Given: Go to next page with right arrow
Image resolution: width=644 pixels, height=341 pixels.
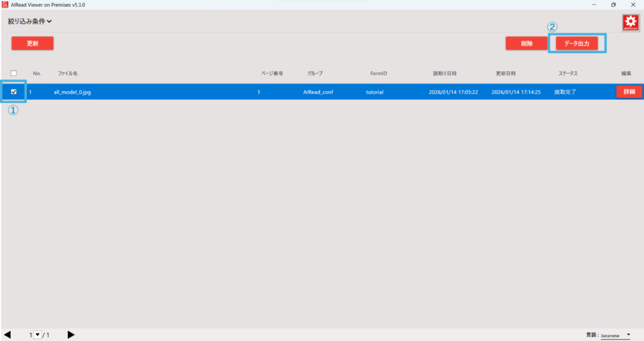Looking at the screenshot, I should 71,335.
